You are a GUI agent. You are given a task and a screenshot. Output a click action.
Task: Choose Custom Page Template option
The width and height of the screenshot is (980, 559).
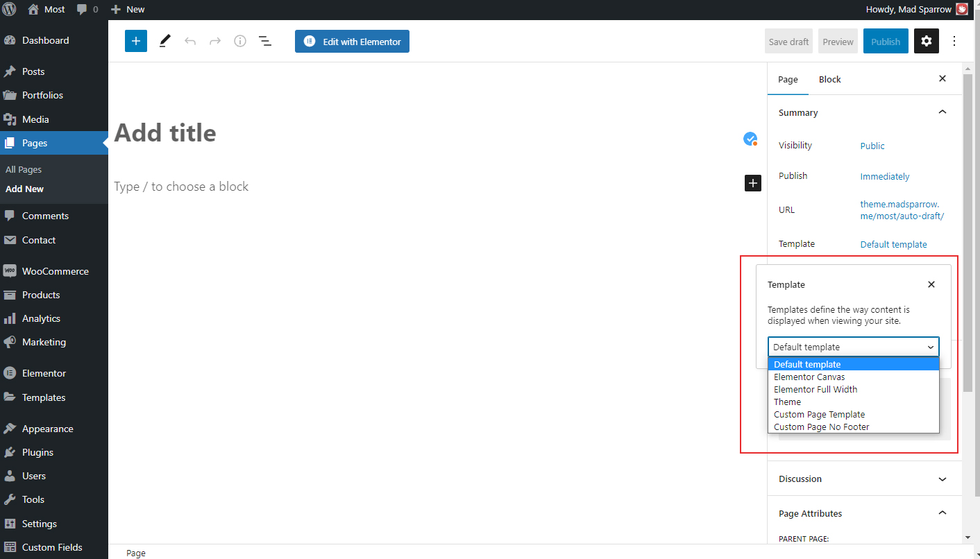[854, 414]
